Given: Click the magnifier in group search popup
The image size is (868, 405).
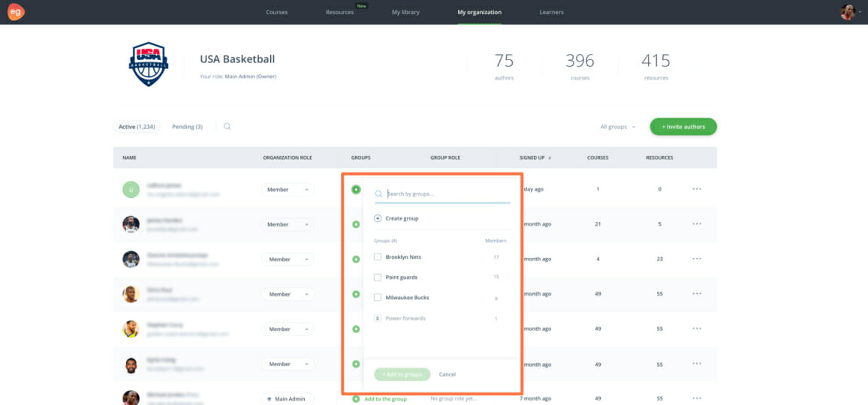Looking at the screenshot, I should [378, 194].
